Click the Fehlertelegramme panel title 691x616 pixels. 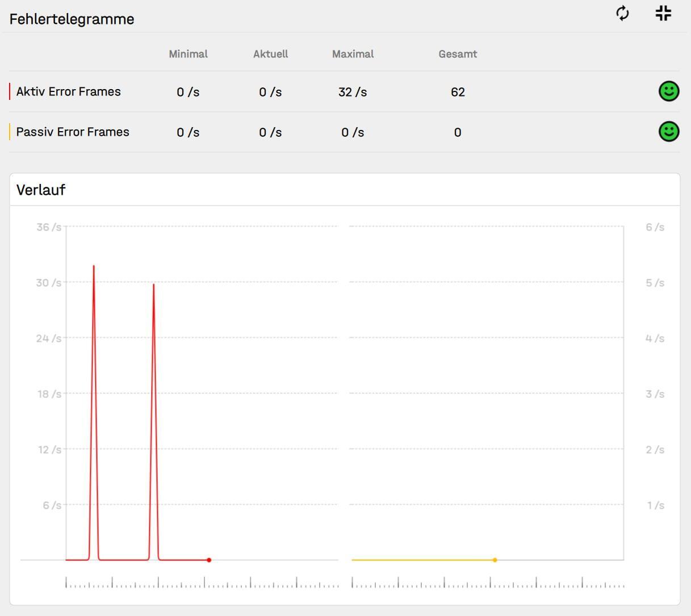[x=72, y=19]
